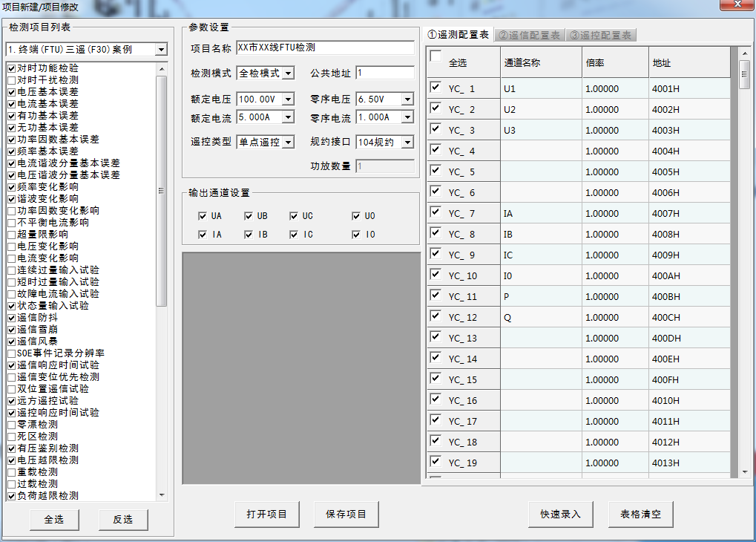Uncheck the 电压基本误差 test item

click(x=11, y=92)
